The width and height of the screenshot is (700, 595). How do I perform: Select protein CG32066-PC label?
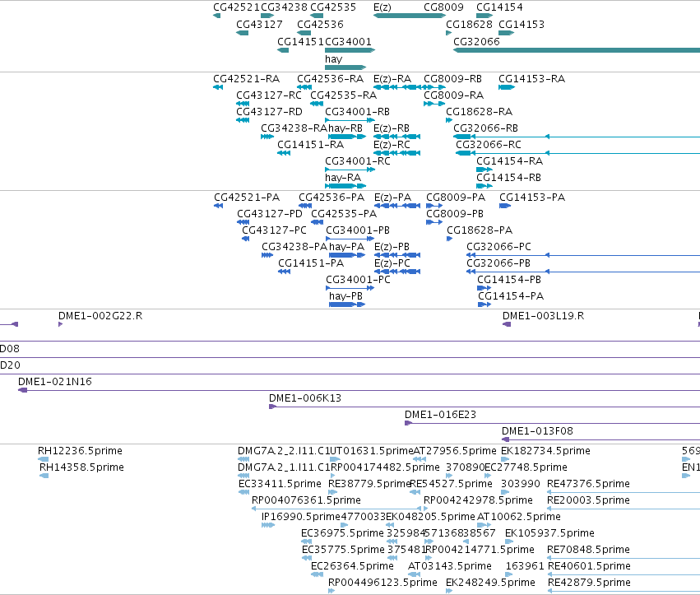[498, 247]
